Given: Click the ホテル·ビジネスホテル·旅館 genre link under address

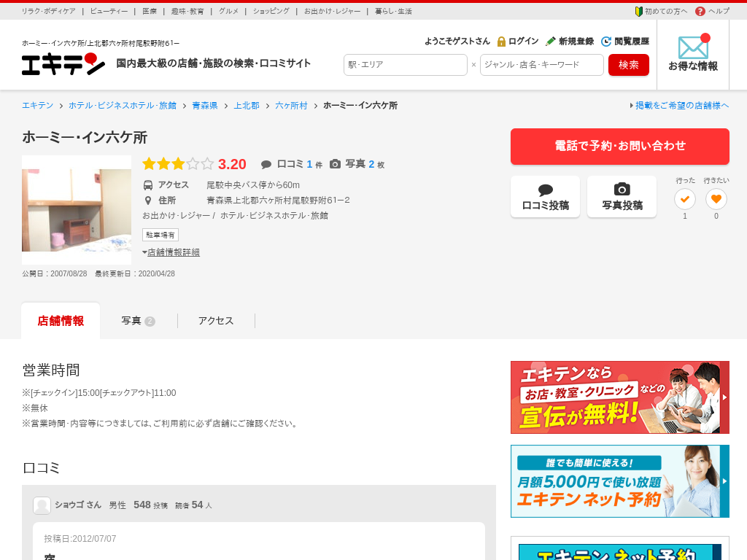Looking at the screenshot, I should coord(274,216).
